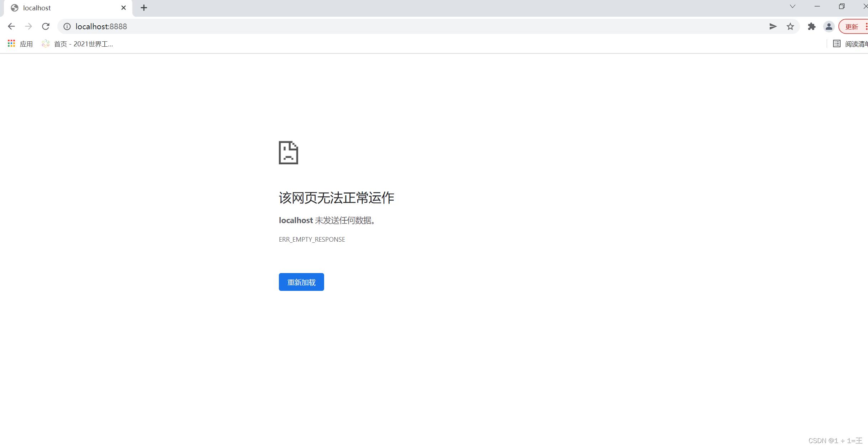
Task: Open a new tab with the plus button
Action: coord(144,8)
